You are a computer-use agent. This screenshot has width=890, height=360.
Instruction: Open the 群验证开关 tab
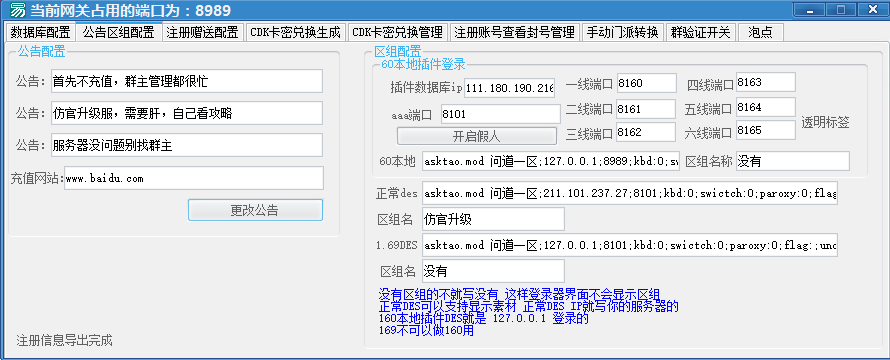pos(700,32)
